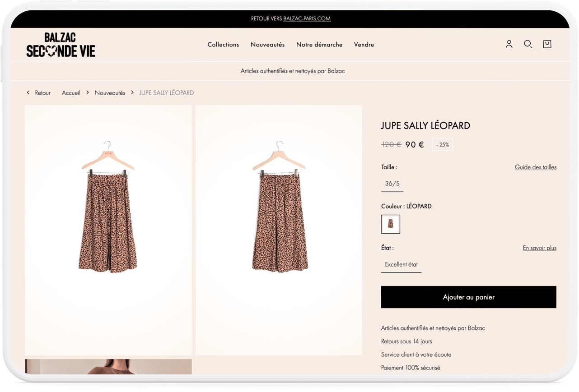
Task: Go to Accueil in breadcrumb
Action: (x=71, y=92)
